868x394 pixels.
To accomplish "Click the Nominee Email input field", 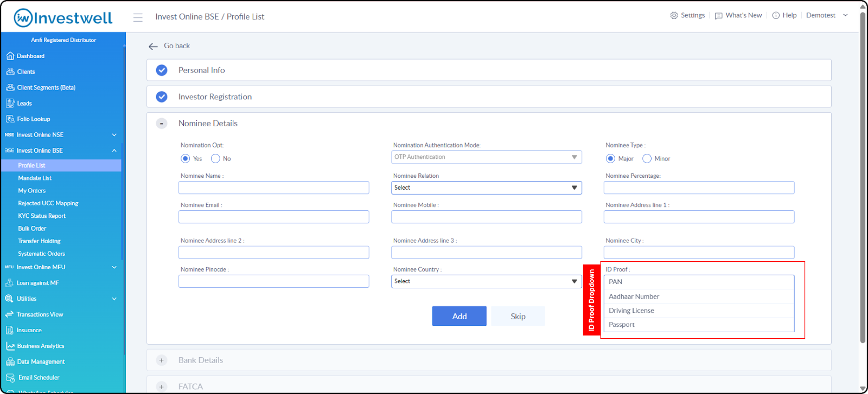I will point(274,217).
